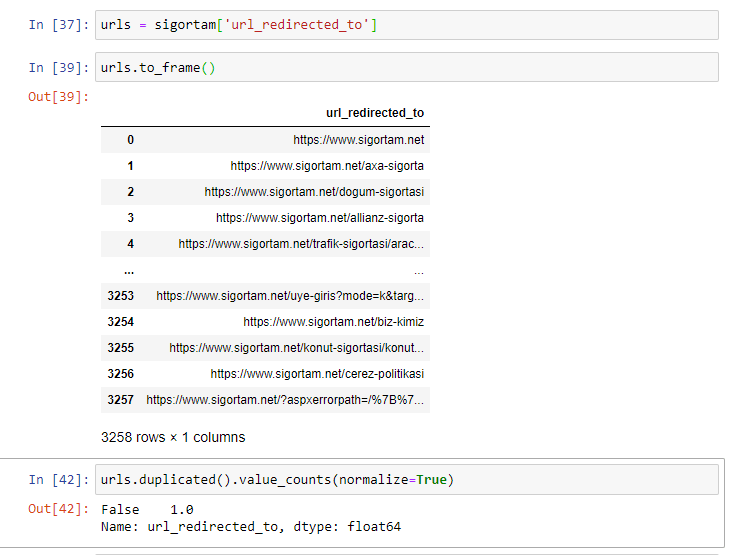
Task: Click the In [39] prompt label
Action: pyautogui.click(x=58, y=68)
